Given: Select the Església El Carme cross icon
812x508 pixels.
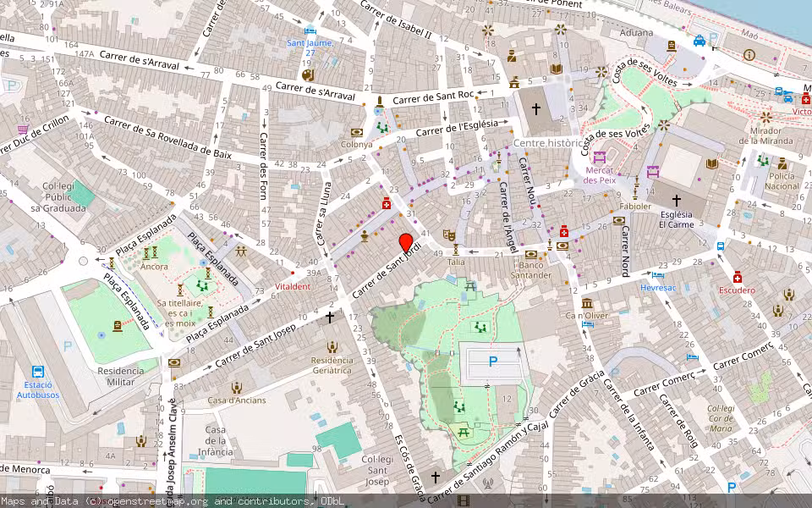Looking at the screenshot, I should (x=677, y=200).
